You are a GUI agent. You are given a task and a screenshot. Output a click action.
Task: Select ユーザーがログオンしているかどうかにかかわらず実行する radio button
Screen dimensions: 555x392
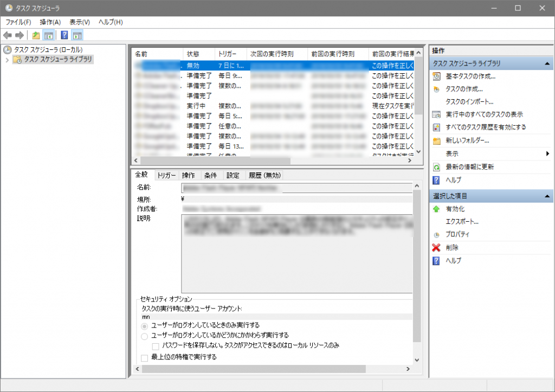[144, 336]
